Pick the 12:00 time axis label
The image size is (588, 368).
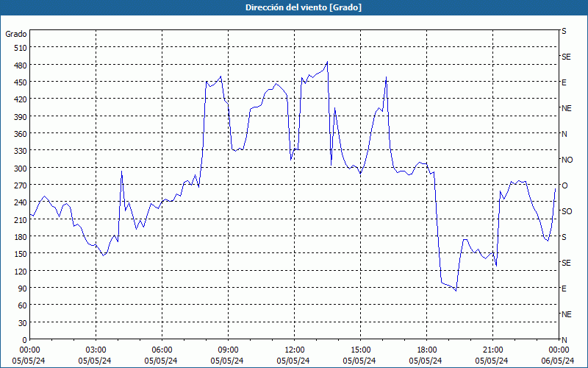point(293,350)
